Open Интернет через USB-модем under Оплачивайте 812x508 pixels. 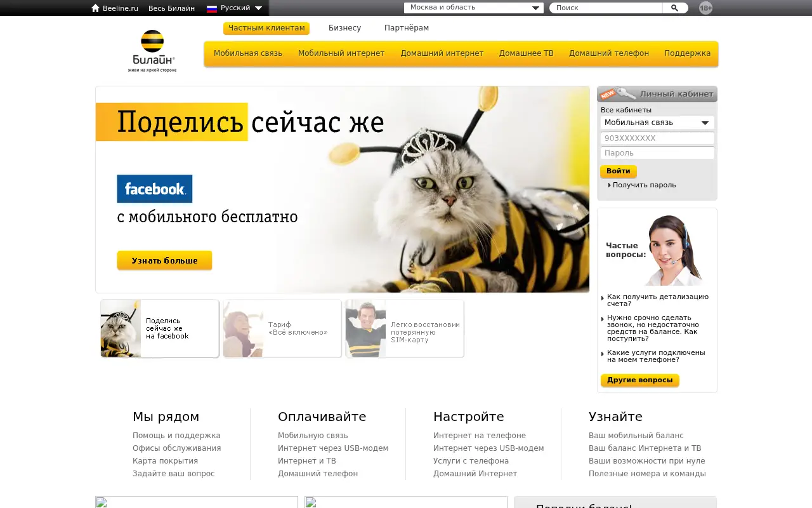333,448
